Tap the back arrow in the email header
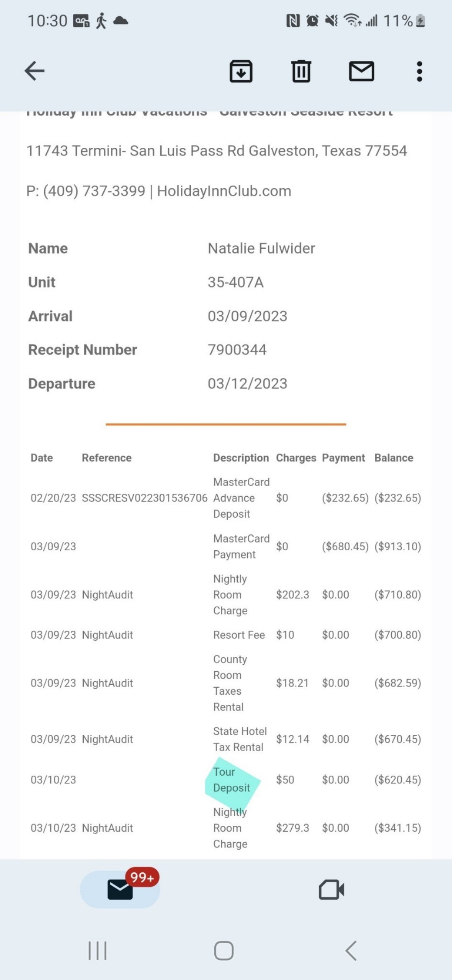Viewport: 452px width, 980px height. [x=34, y=71]
